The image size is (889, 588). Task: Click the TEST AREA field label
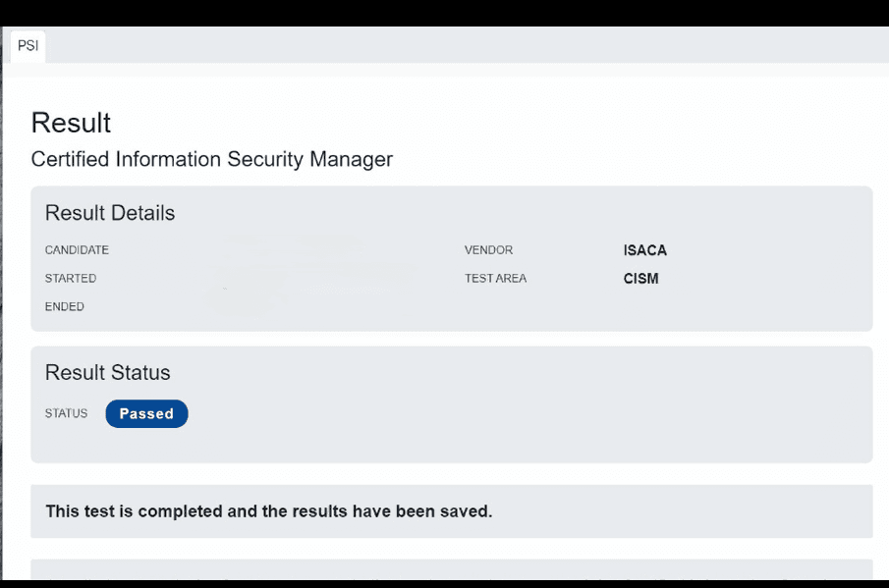click(495, 279)
